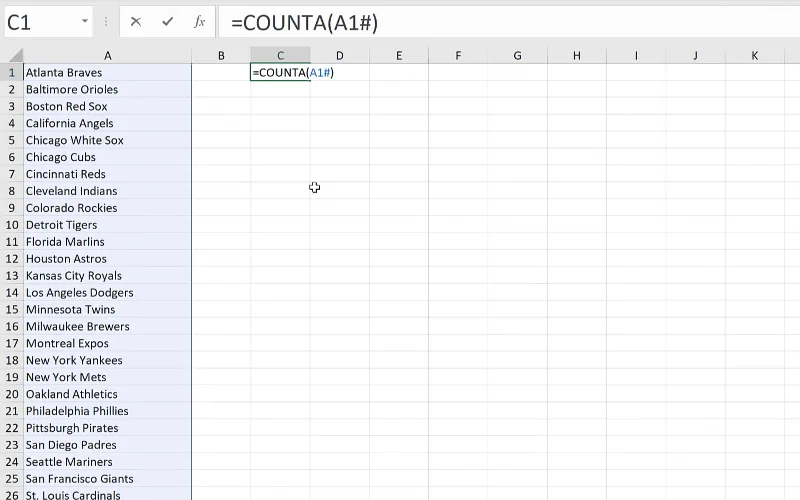This screenshot has width=800, height=500.
Task: Click the cell containing Milwaukee Brewers
Action: [x=108, y=327]
